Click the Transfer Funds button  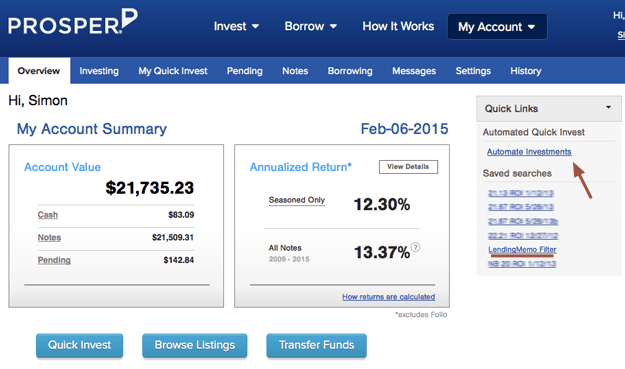coord(316,345)
